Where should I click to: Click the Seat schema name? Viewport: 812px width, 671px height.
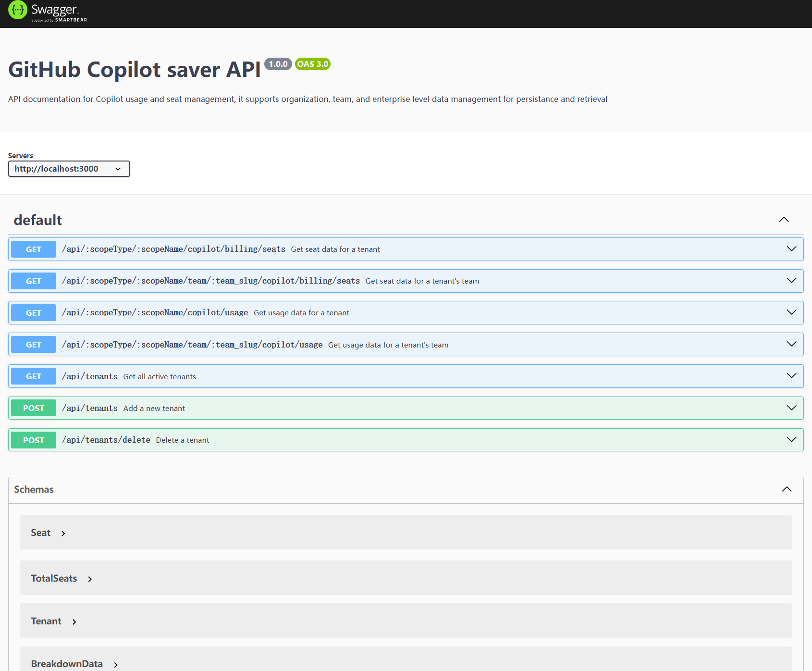point(41,533)
